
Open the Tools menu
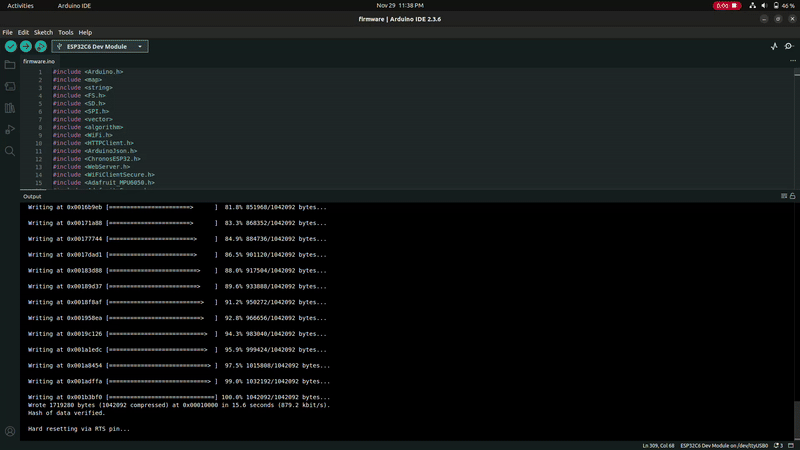pyautogui.click(x=66, y=32)
